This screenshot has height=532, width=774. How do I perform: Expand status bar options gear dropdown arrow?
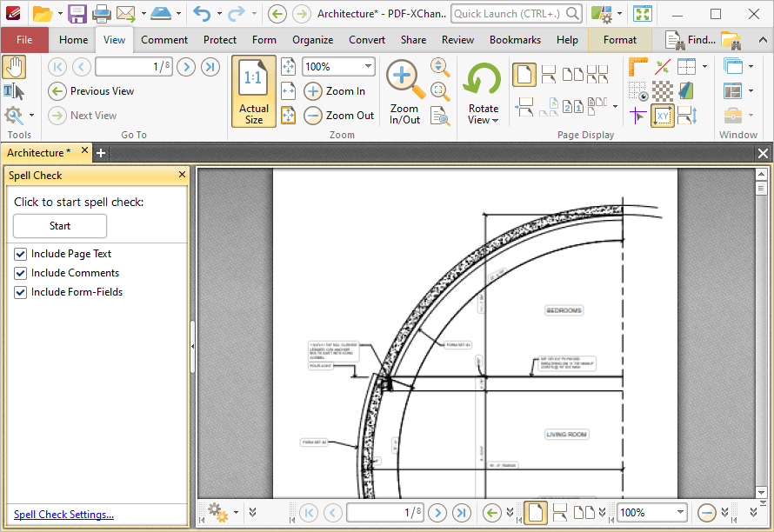(236, 512)
